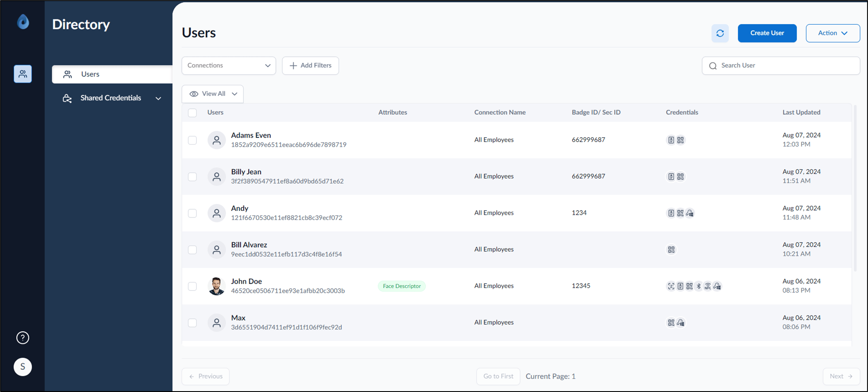Click the Go to First button

pos(498,376)
